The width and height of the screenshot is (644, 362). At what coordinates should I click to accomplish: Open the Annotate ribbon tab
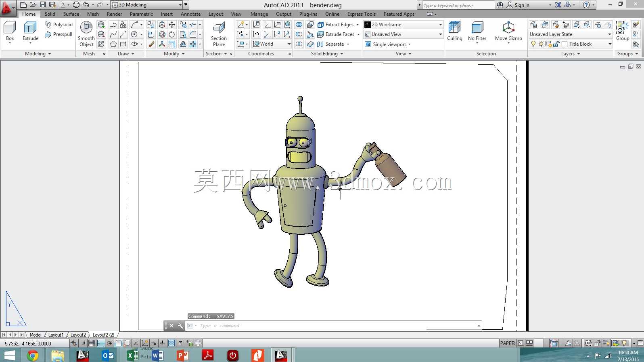(190, 14)
